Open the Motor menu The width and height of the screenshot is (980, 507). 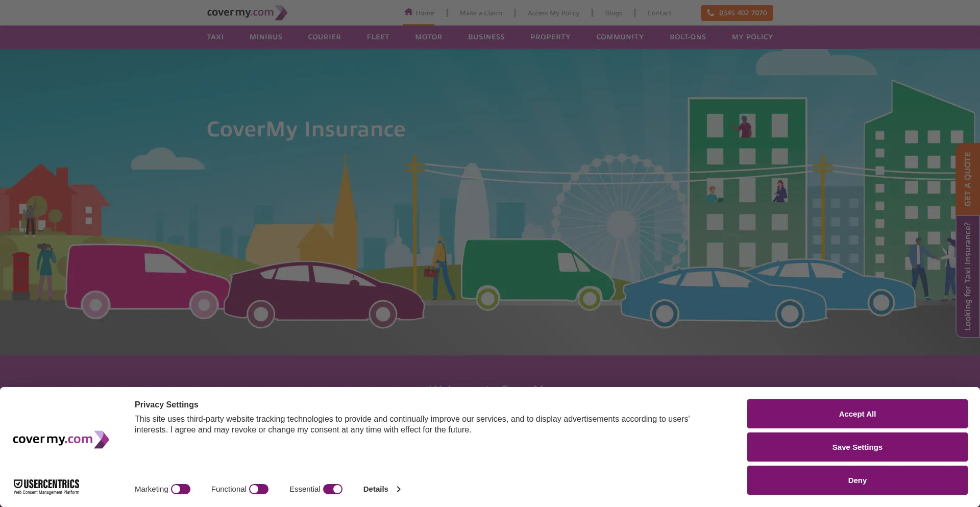pos(429,37)
